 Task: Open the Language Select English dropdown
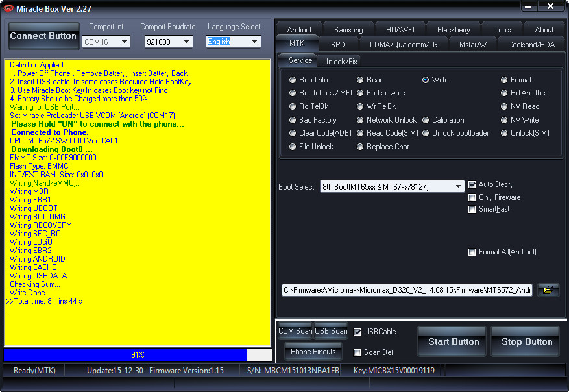234,42
